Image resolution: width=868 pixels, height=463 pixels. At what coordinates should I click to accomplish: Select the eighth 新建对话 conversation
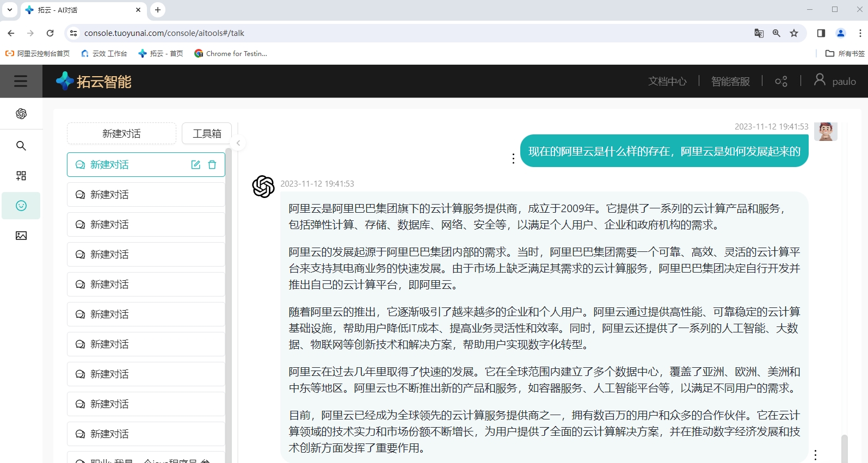(x=146, y=374)
